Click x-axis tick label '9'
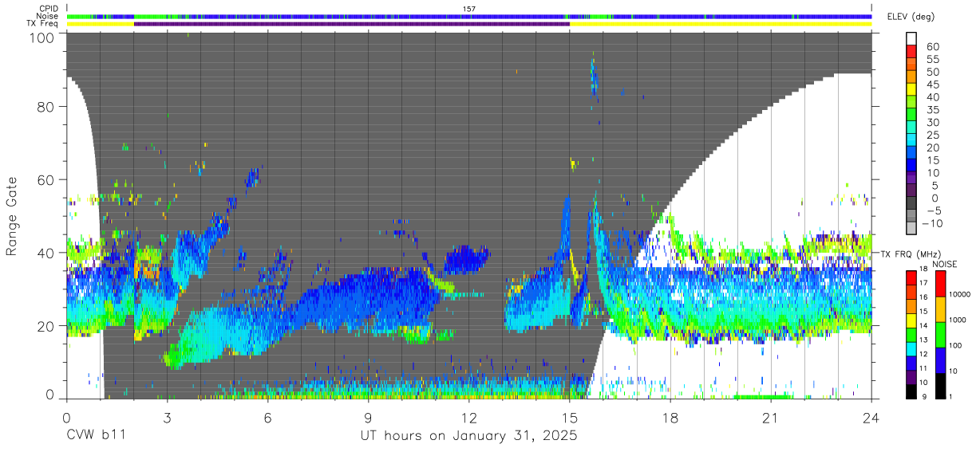This screenshot has height=452, width=980. (369, 417)
